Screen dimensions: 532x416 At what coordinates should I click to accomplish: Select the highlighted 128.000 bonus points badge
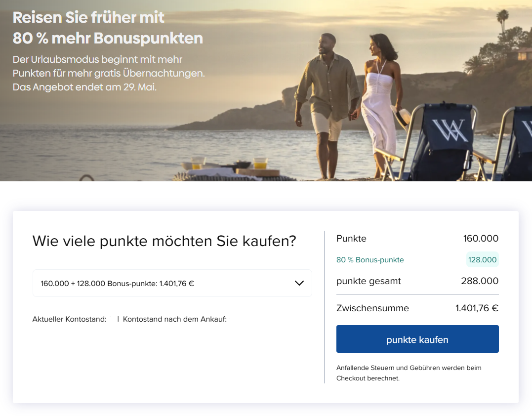click(x=482, y=259)
